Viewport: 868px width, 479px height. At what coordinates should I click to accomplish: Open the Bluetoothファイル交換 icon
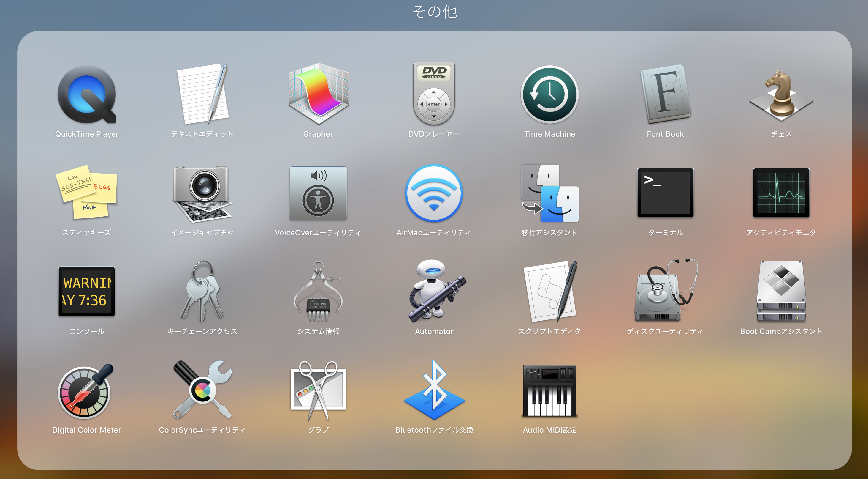(x=434, y=390)
